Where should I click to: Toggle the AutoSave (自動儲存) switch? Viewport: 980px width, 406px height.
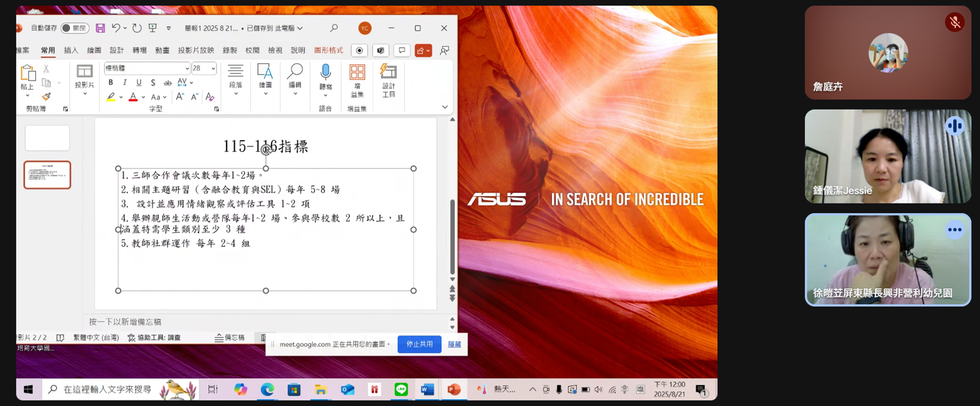[x=75, y=28]
